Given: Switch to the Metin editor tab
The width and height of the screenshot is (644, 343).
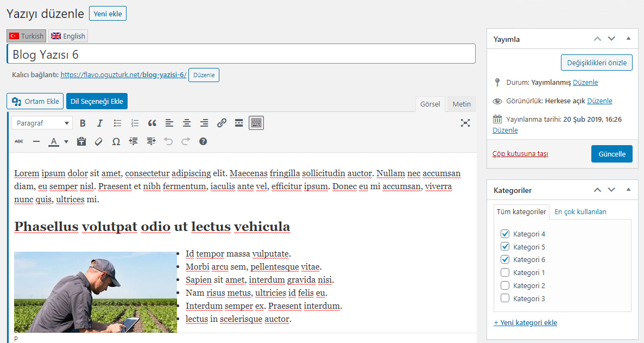Looking at the screenshot, I should tap(462, 104).
